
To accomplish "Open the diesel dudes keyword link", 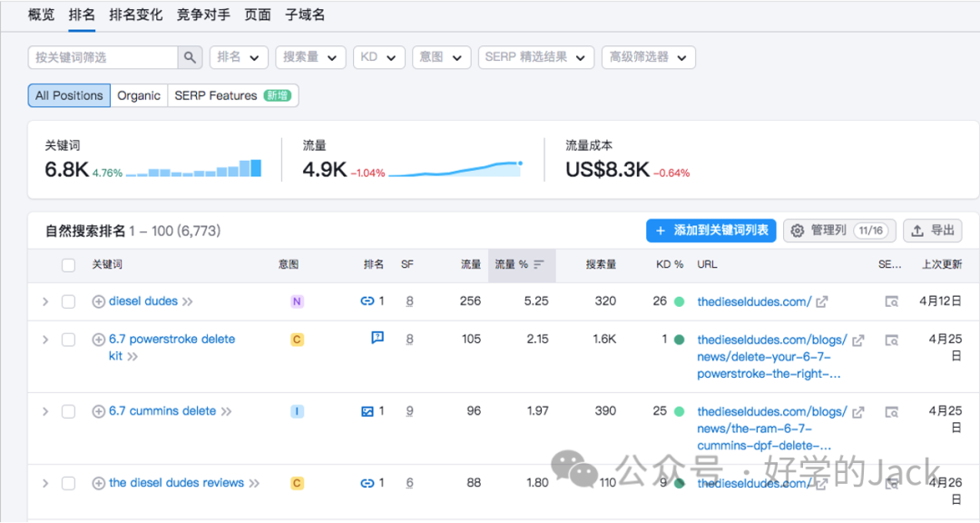I will (x=143, y=301).
